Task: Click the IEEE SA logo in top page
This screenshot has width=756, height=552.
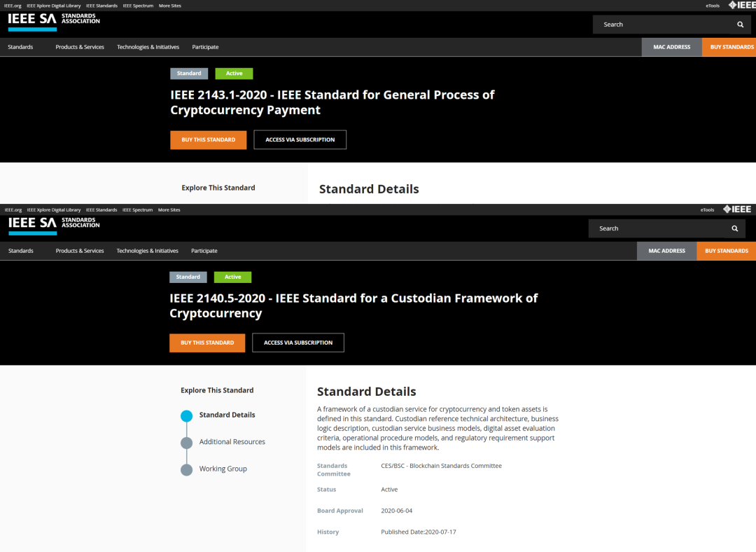Action: 54,22
